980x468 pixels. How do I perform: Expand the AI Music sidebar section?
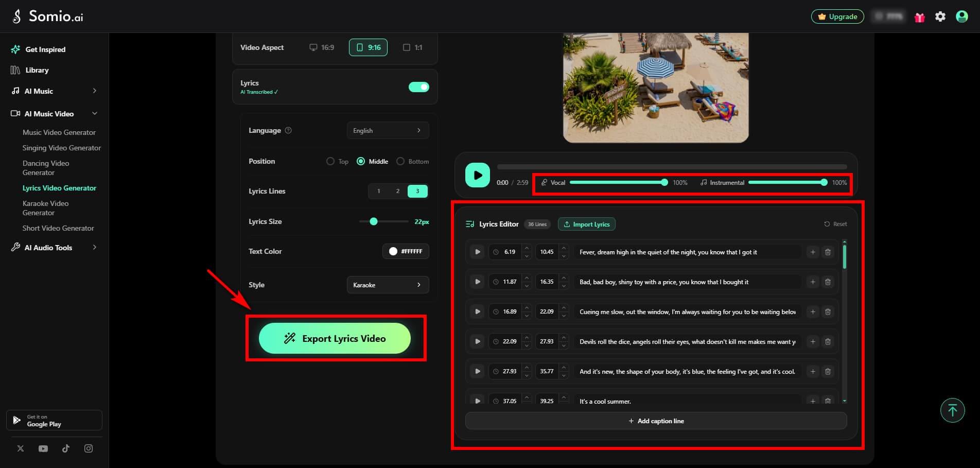(54, 91)
